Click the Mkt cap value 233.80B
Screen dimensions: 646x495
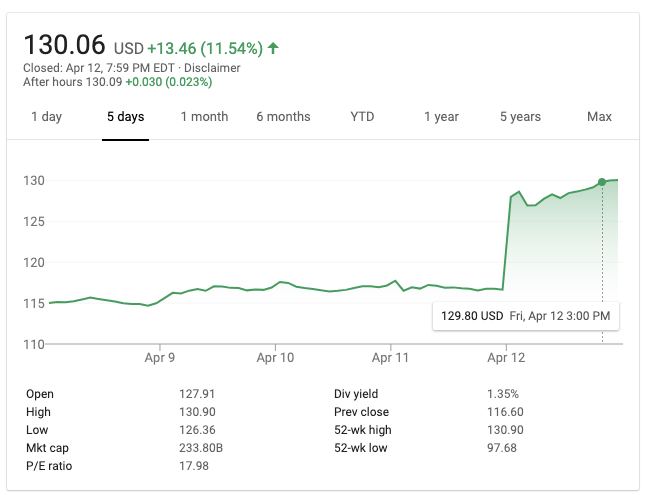coord(198,448)
